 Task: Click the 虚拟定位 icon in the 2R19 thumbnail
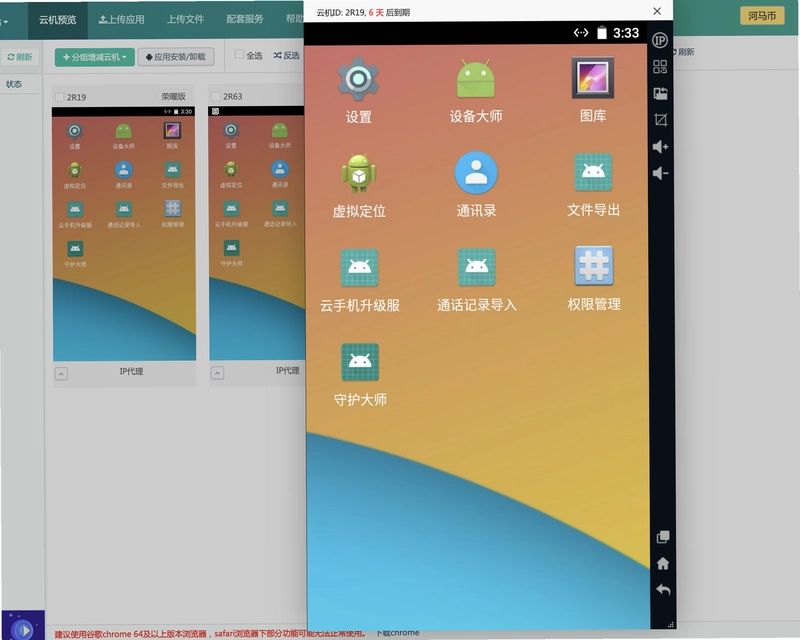tap(74, 170)
